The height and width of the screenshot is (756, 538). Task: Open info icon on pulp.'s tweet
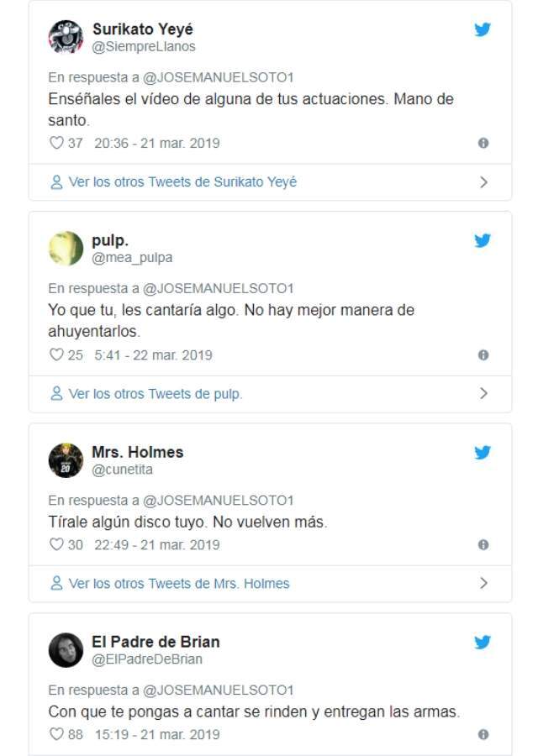(483, 355)
